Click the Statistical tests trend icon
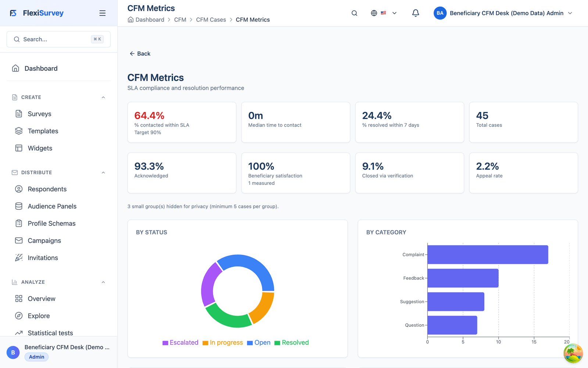The width and height of the screenshot is (588, 368). (x=19, y=333)
